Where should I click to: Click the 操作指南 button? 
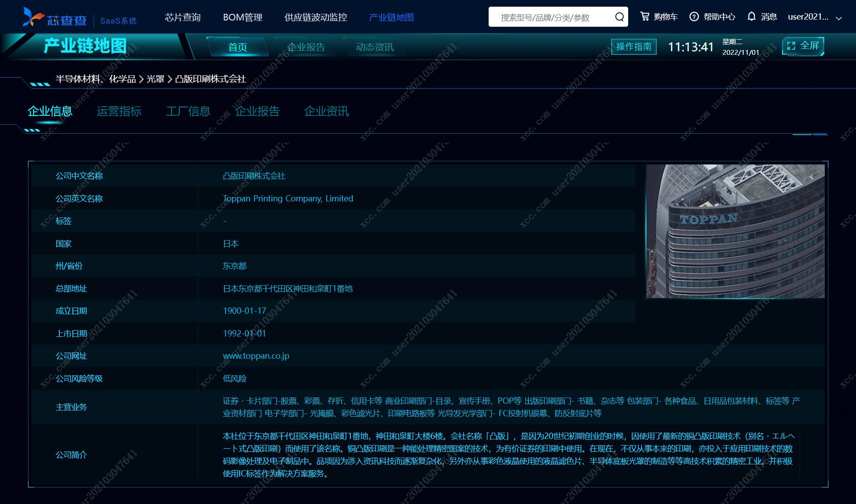[634, 46]
